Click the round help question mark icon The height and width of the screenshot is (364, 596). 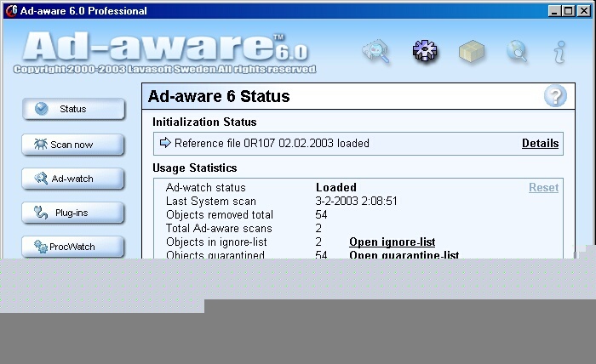coord(555,96)
